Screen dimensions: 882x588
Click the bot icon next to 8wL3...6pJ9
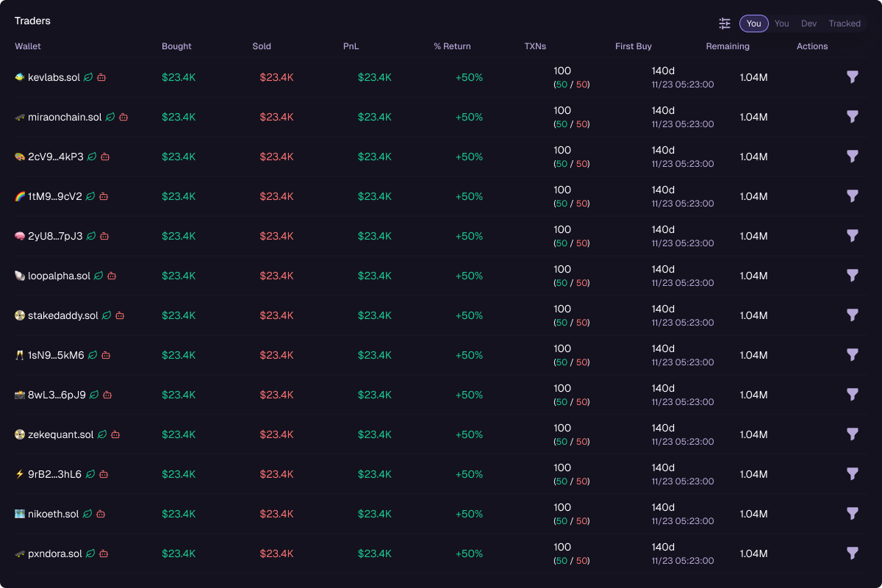(x=107, y=395)
